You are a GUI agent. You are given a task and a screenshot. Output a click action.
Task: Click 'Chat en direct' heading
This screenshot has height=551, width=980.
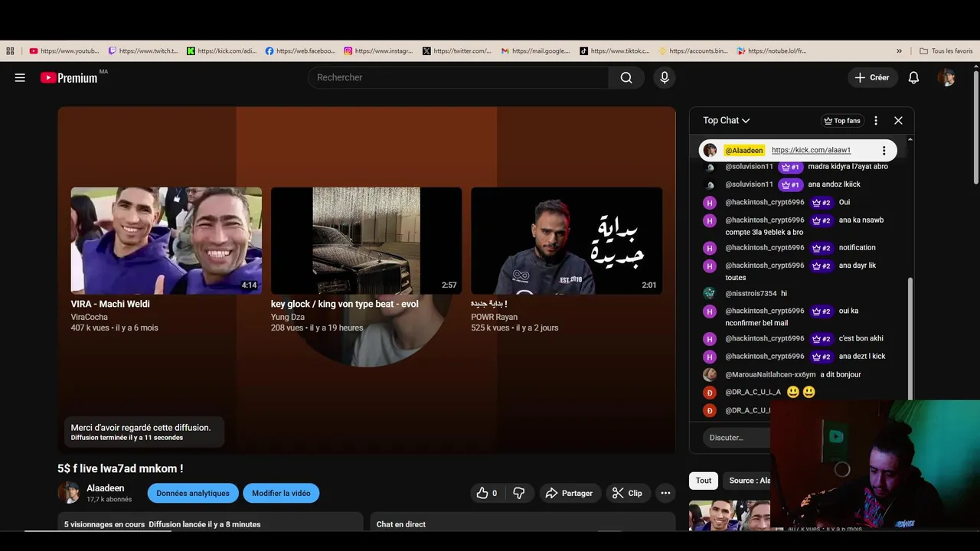coord(401,524)
